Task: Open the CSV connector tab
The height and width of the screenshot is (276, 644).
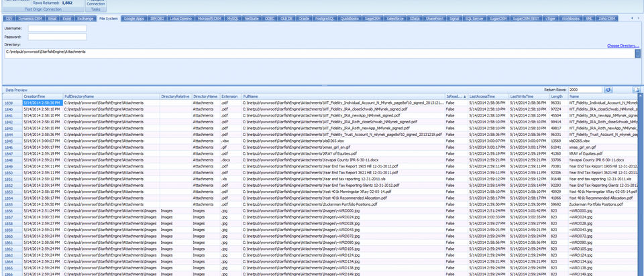Action: (7, 19)
